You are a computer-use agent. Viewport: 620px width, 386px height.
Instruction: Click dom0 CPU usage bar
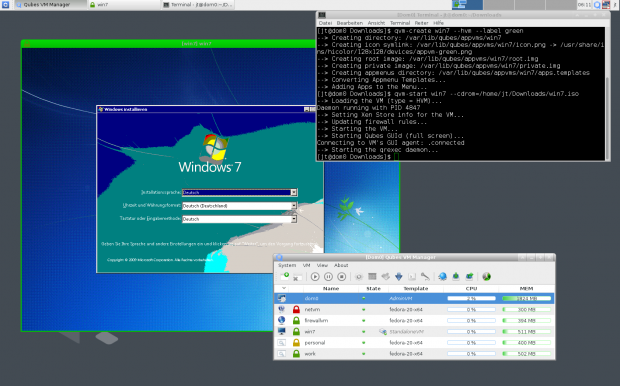coord(471,299)
